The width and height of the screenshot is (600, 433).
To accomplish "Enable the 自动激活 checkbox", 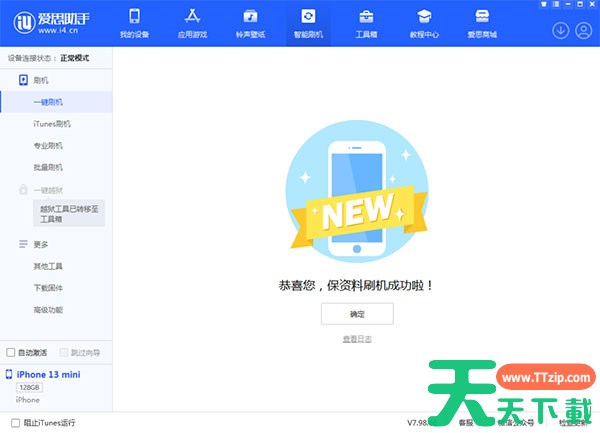I will (11, 352).
